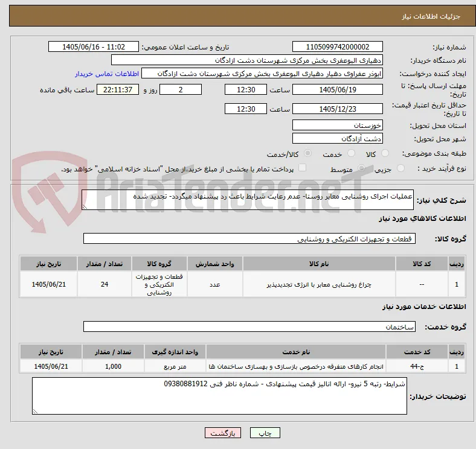Click the goods cell چراغ روشنایی معابر
Image resolution: width=476 pixels, height=449 pixels.
click(319, 284)
